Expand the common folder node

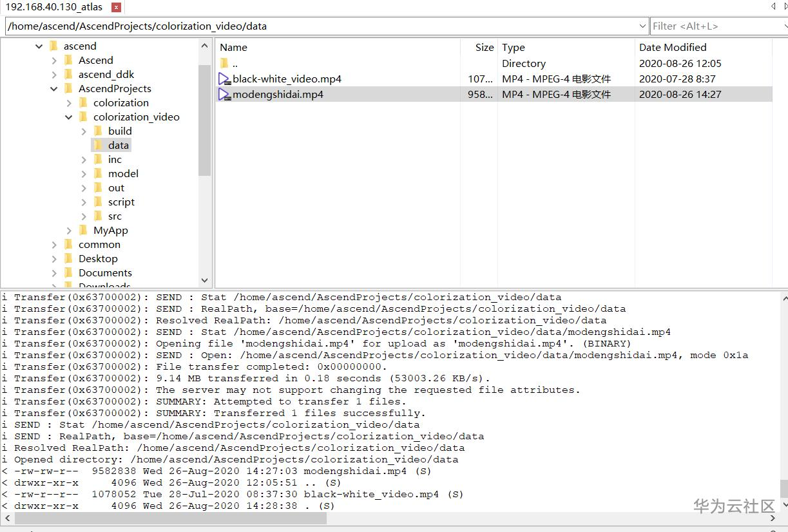tap(54, 245)
